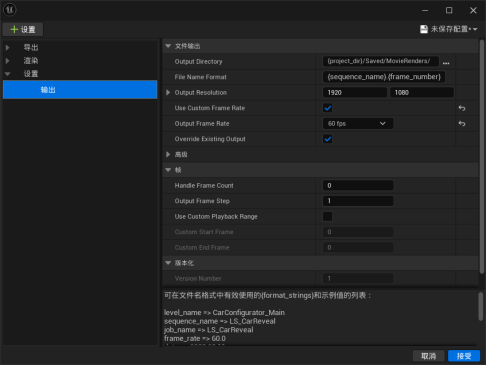
Task: Click the frame_rate 60.0 help line
Action: [195, 339]
